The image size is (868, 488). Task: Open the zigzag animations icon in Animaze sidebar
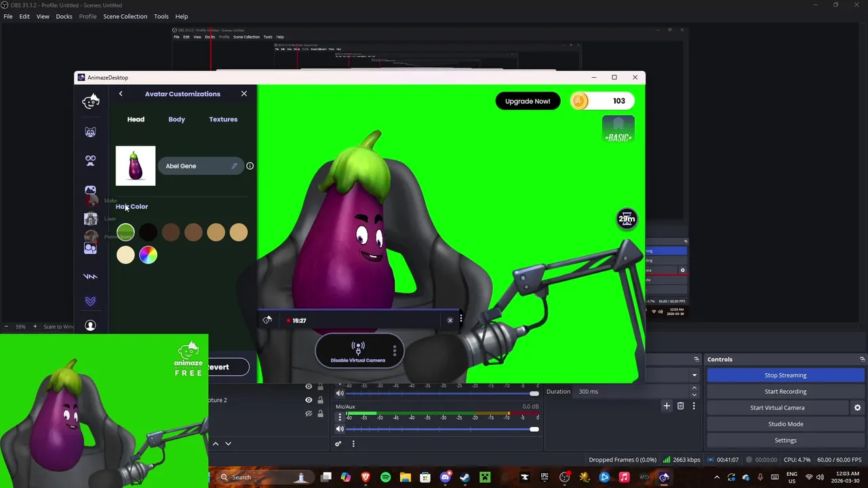coord(90,277)
